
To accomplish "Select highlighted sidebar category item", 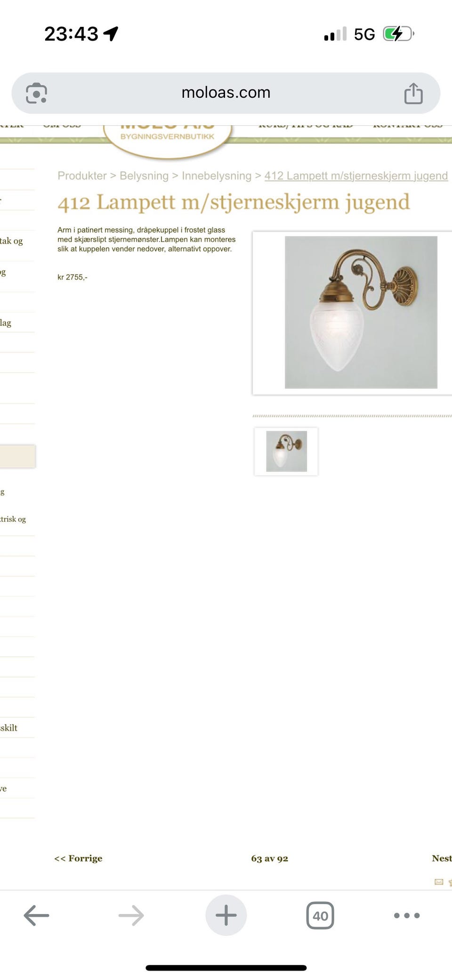I will point(17,456).
